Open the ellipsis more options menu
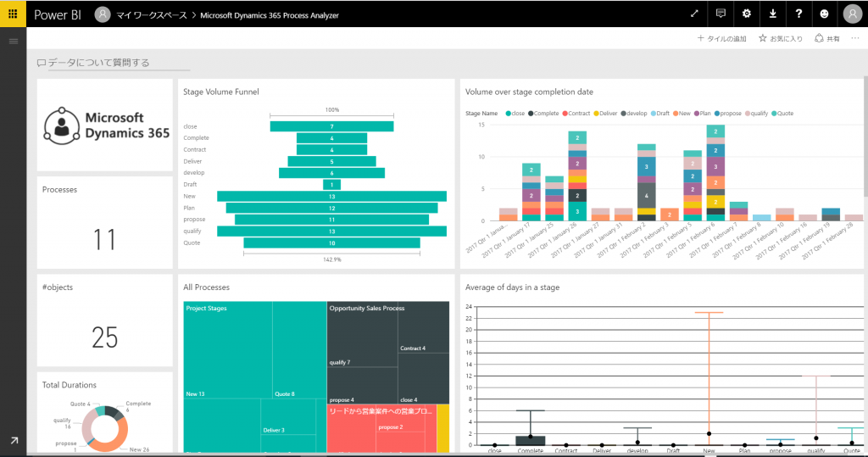The image size is (868, 457). [x=855, y=38]
